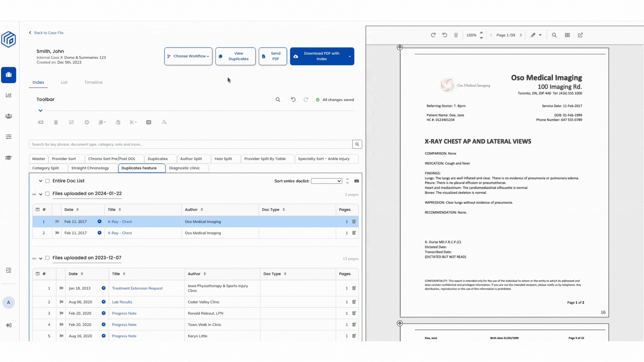The width and height of the screenshot is (644, 362).
Task: Show the page thumbnail grid view
Action: click(567, 35)
